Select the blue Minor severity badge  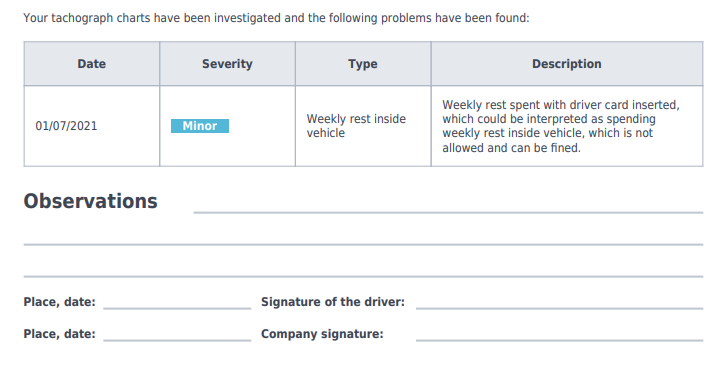[x=200, y=126]
